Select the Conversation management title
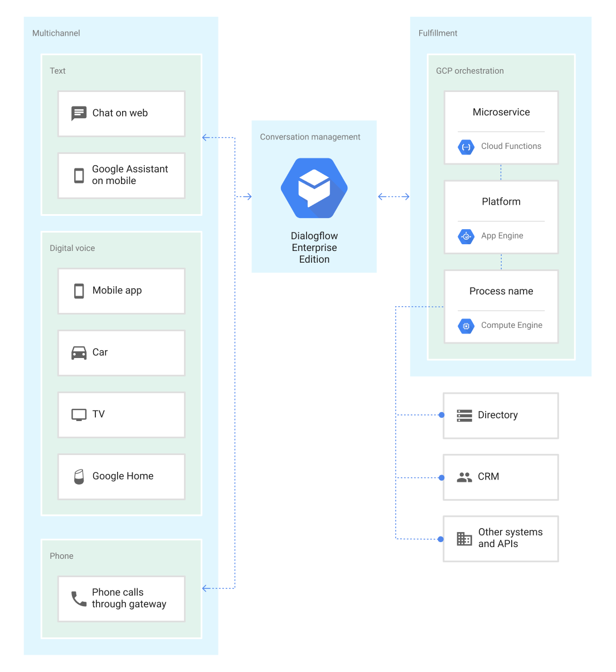Screen dimensions: 616x672 310,137
